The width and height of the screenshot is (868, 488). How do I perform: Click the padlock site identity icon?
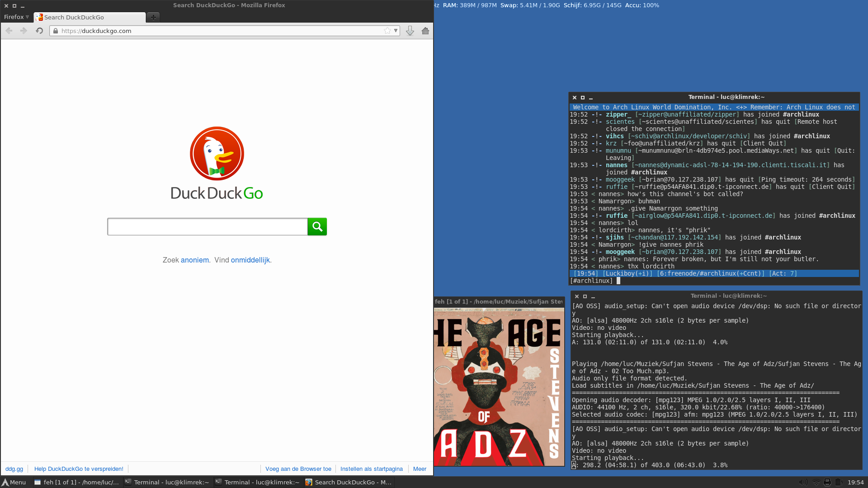(x=56, y=31)
